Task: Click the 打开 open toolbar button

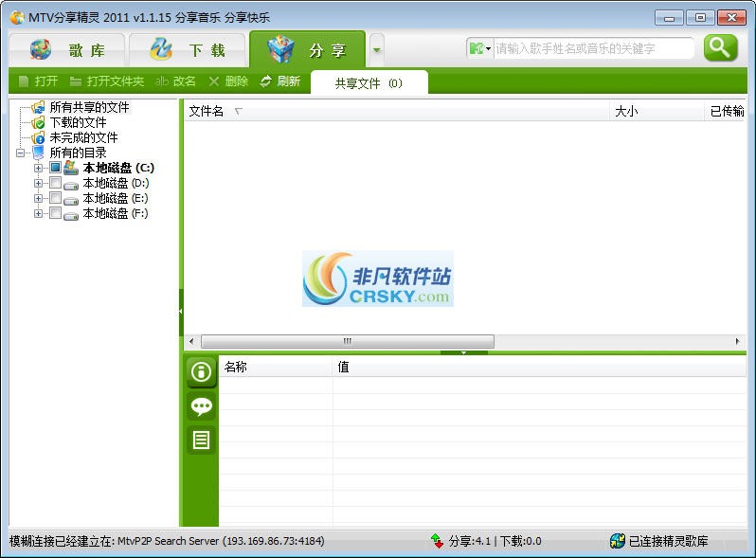Action: (38, 81)
